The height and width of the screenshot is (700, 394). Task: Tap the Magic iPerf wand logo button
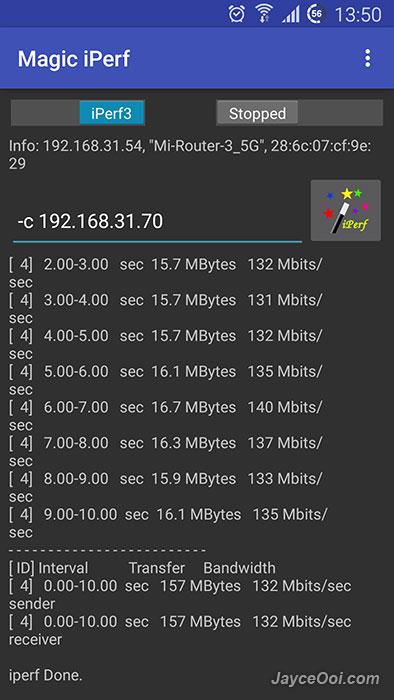tap(346, 210)
